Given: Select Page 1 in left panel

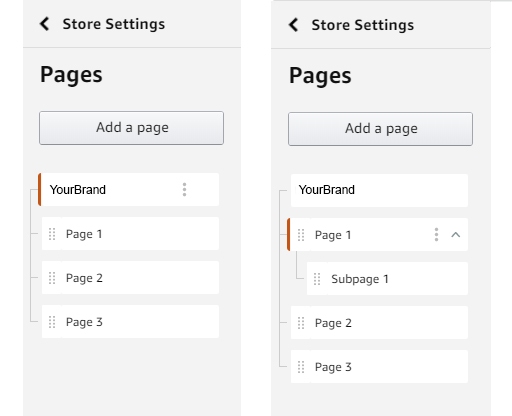Looking at the screenshot, I should coord(130,234).
